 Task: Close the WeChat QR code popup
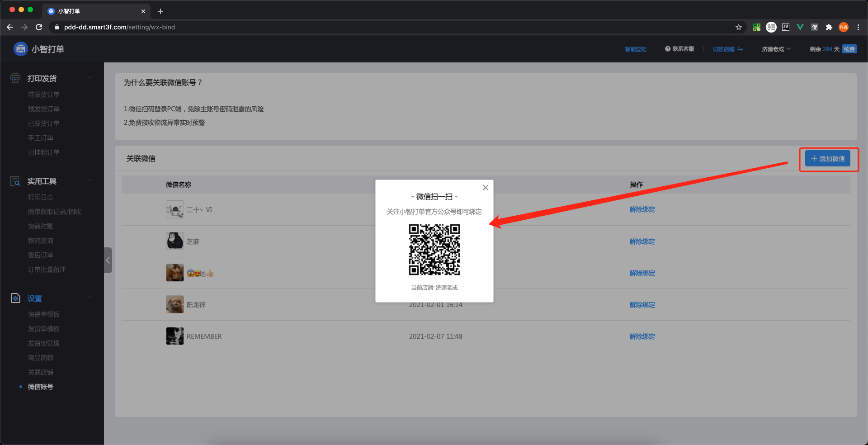485,188
